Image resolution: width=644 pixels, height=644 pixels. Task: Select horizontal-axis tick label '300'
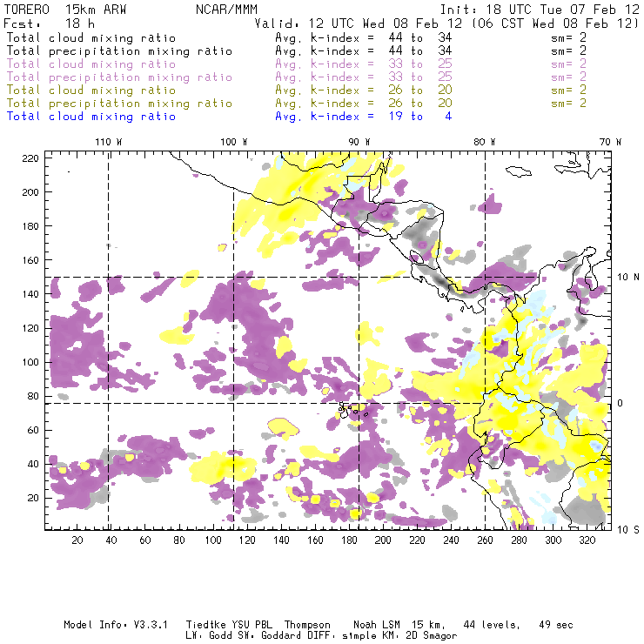553,540
